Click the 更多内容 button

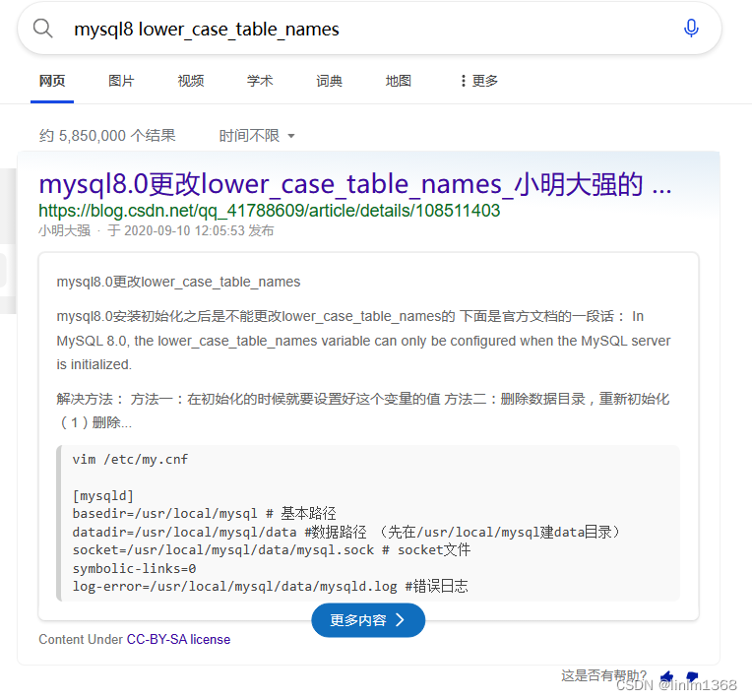point(368,620)
